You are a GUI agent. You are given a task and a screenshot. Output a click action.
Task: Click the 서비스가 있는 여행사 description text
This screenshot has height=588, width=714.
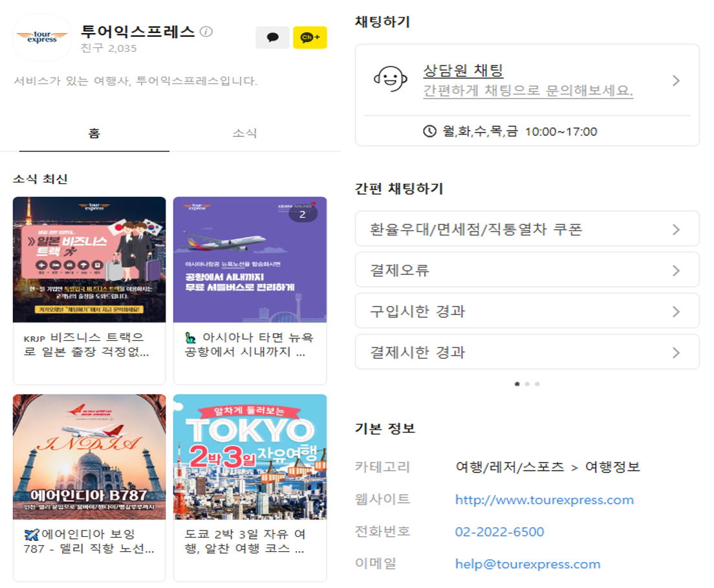(x=136, y=81)
